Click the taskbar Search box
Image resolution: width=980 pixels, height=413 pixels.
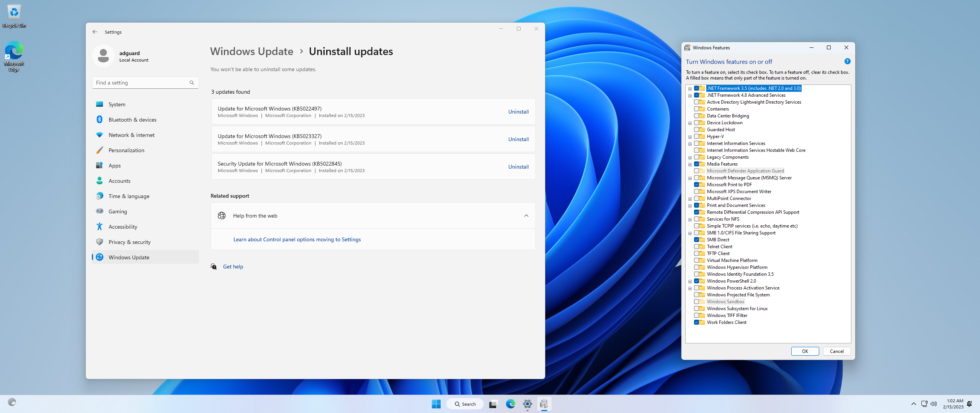(x=465, y=404)
